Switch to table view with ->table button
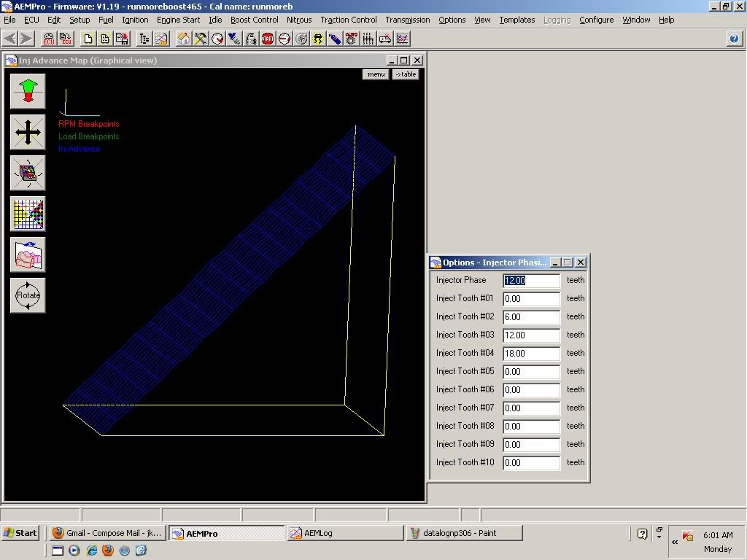 [x=406, y=74]
